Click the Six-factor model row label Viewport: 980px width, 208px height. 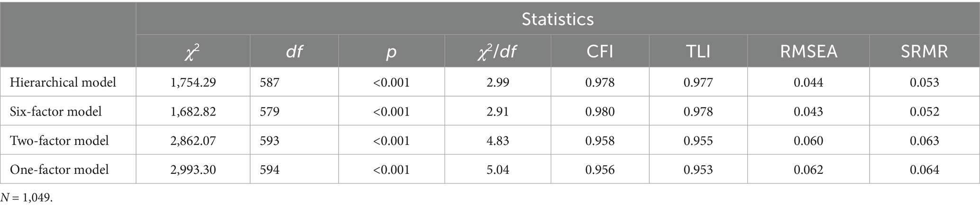point(56,111)
